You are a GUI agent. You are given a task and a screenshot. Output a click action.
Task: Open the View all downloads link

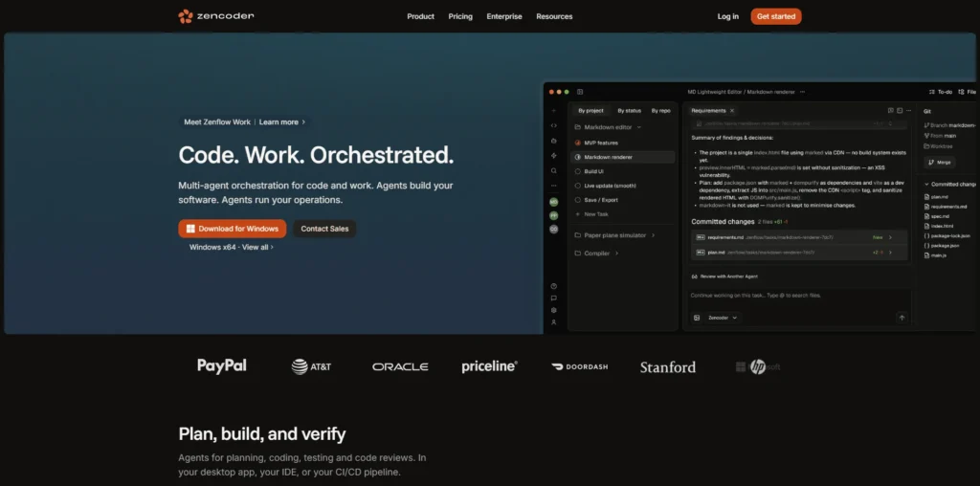coord(257,248)
